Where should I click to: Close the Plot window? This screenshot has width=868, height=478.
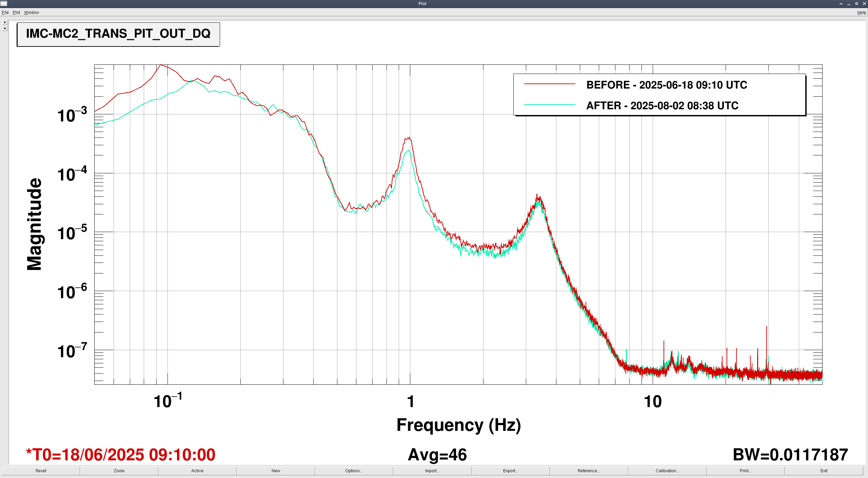(x=864, y=4)
